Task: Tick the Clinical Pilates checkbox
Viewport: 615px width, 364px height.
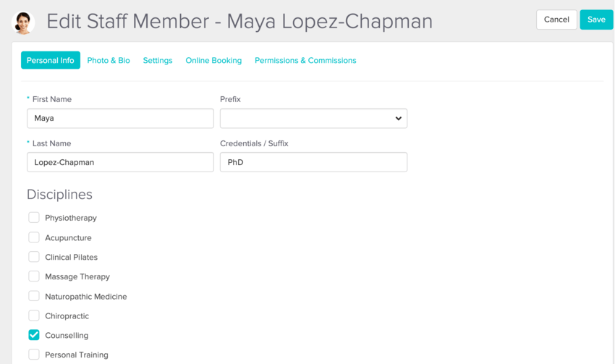Action: pyautogui.click(x=34, y=257)
